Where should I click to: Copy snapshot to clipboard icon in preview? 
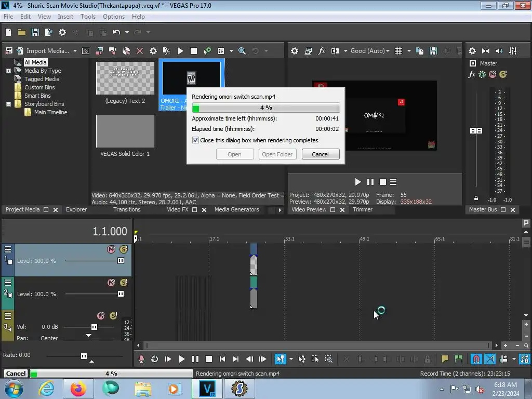[420, 51]
